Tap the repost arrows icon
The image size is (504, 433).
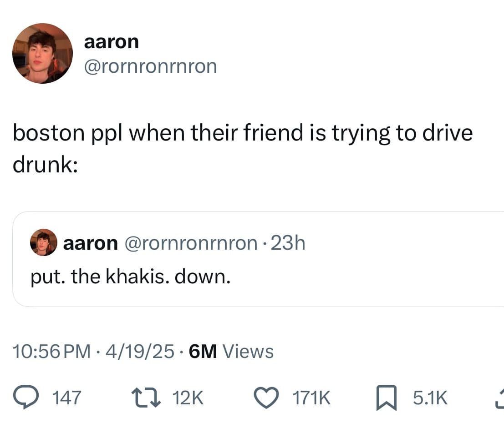(x=146, y=398)
